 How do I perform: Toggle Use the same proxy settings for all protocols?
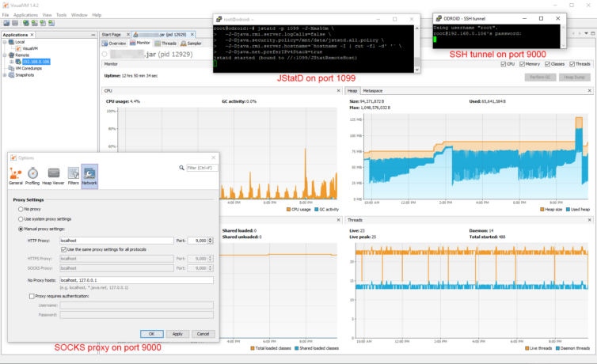(x=63, y=249)
